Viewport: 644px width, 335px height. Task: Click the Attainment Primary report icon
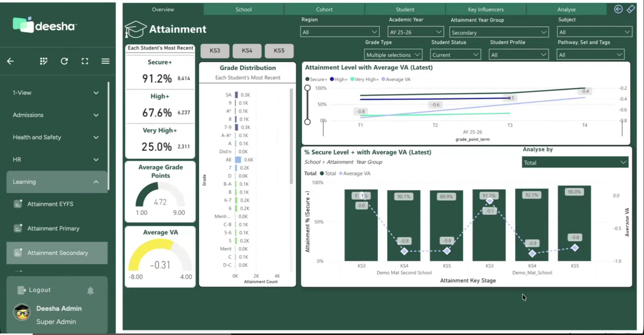click(x=18, y=228)
